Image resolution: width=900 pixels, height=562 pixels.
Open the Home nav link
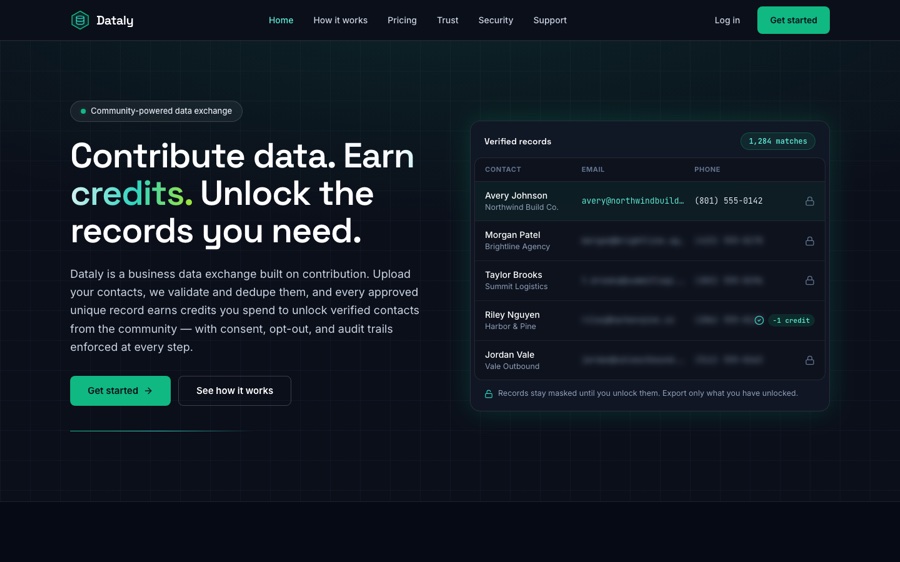point(281,20)
